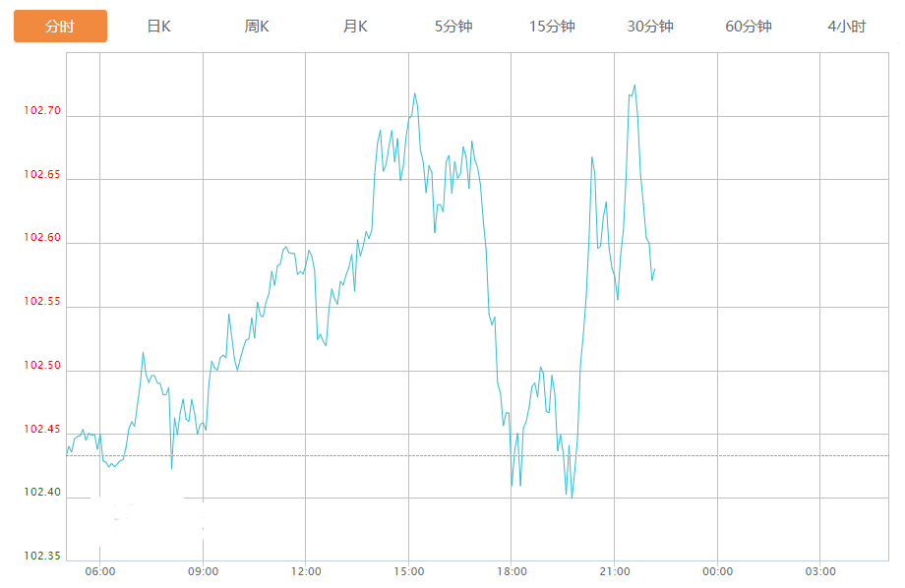Switch to the 5分钟 interval tab
905x588 pixels.
coord(453,27)
